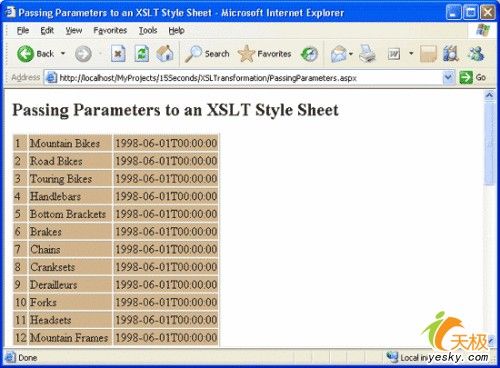Select the 'Forks' table cell

pyautogui.click(x=70, y=302)
